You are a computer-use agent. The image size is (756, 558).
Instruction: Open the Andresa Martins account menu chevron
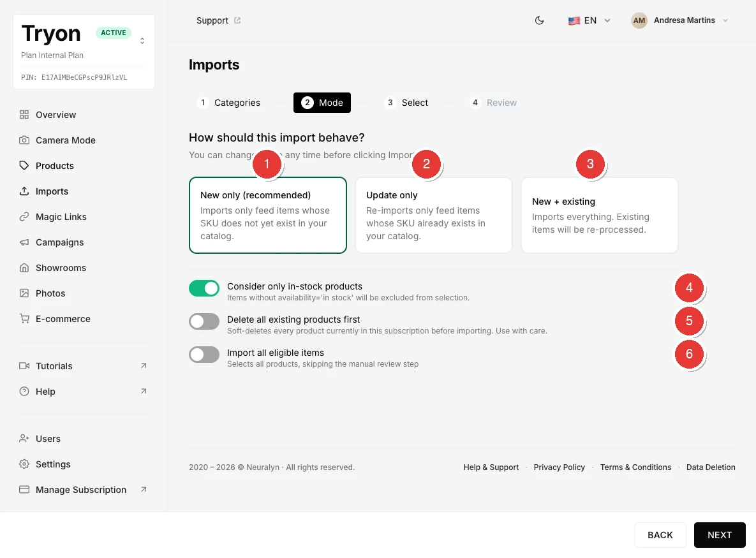click(x=725, y=20)
